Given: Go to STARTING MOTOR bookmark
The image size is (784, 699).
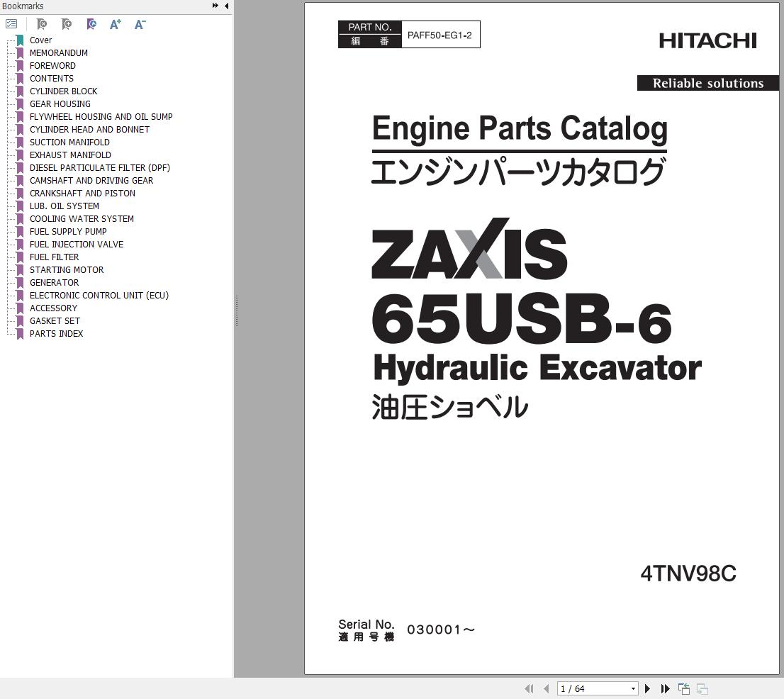Looking at the screenshot, I should 67,269.
